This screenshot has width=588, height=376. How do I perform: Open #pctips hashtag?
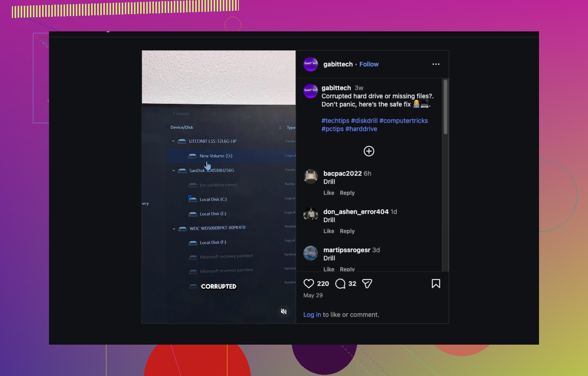coord(332,129)
